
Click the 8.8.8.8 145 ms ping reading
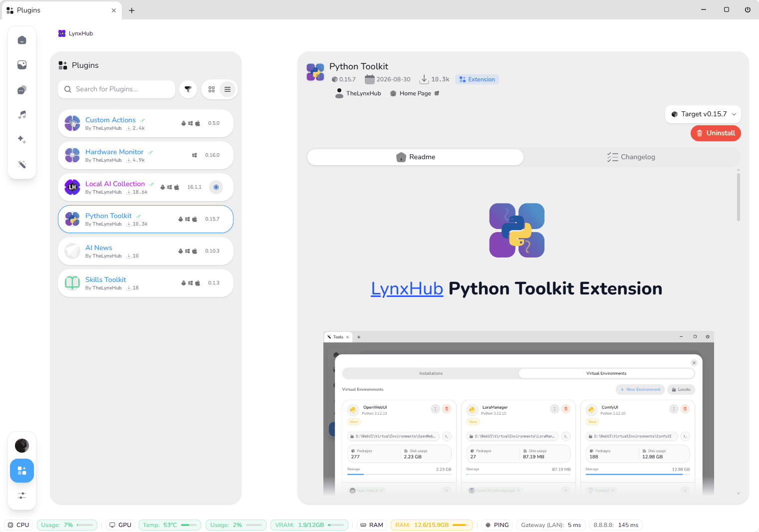point(616,525)
